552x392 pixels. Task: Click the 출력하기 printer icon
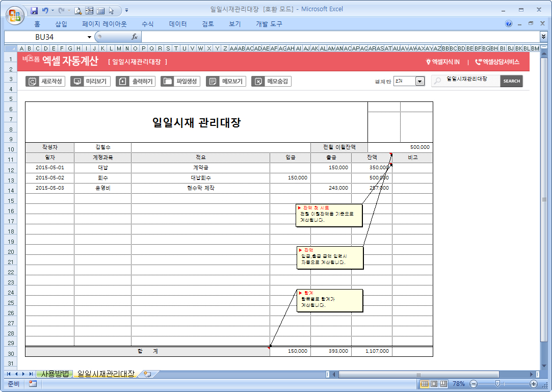tap(122, 82)
